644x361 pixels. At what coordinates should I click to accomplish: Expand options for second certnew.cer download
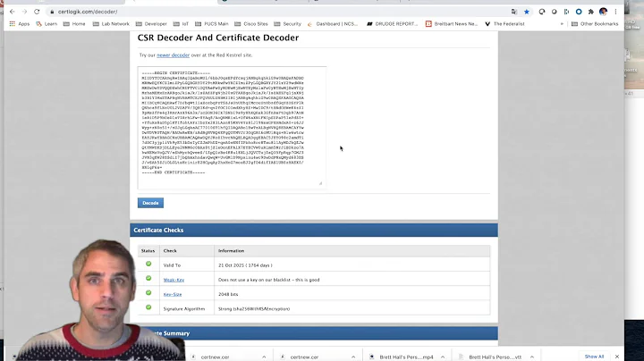(353, 357)
